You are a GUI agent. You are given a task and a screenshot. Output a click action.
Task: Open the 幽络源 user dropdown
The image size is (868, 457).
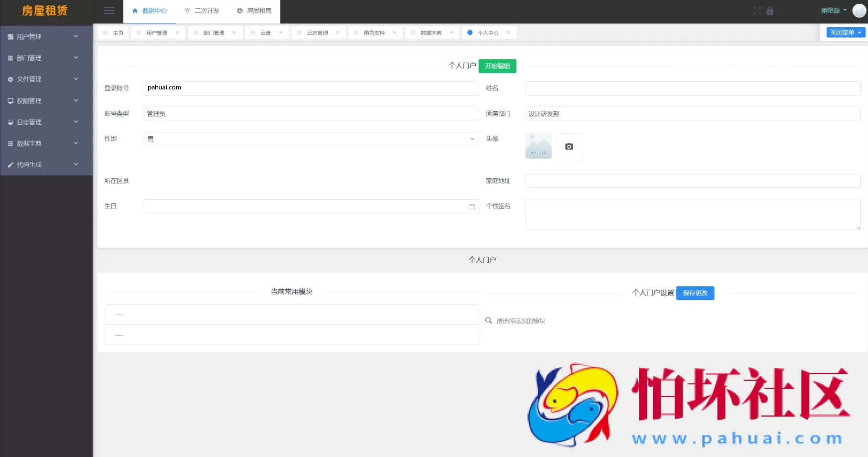point(831,10)
